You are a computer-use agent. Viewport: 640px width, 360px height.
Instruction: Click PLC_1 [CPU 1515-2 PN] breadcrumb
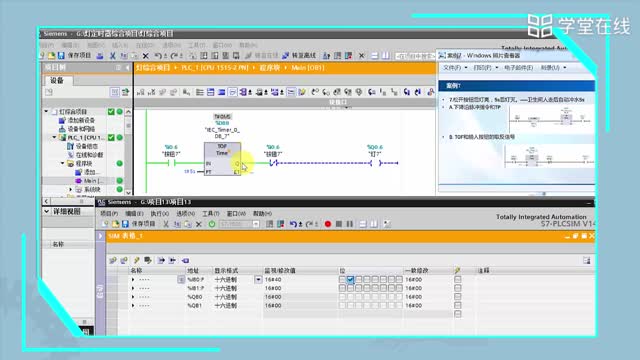(215, 68)
